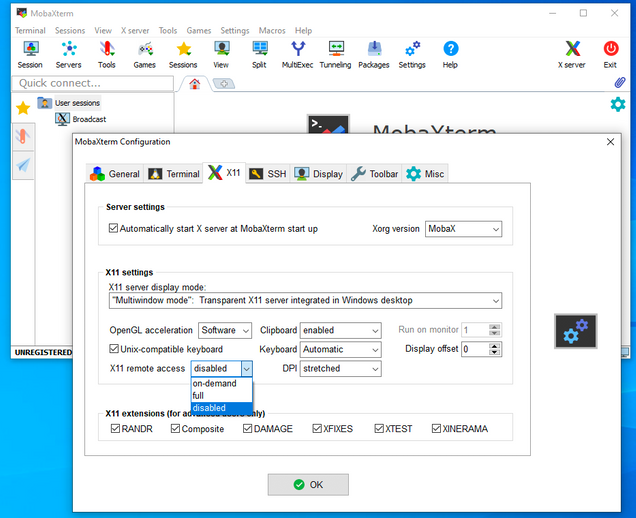636x518 pixels.
Task: Open the Macros menu
Action: click(272, 31)
